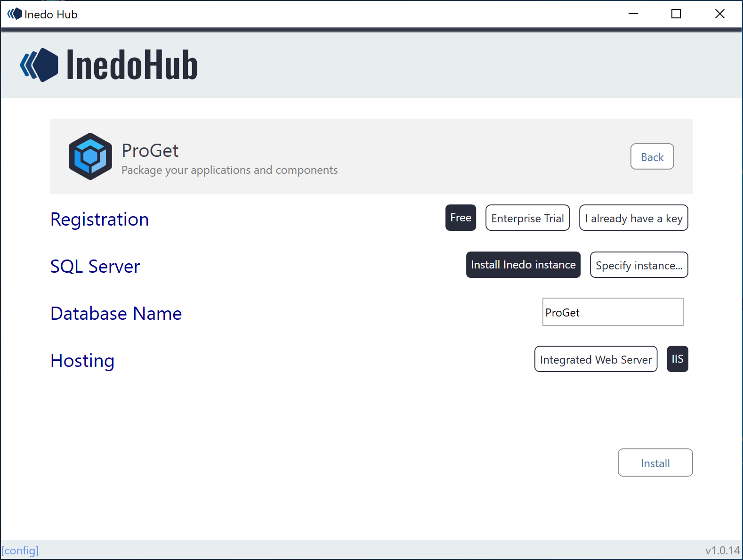This screenshot has height=560, width=743.
Task: Click the SQL Server heading
Action: click(x=95, y=267)
